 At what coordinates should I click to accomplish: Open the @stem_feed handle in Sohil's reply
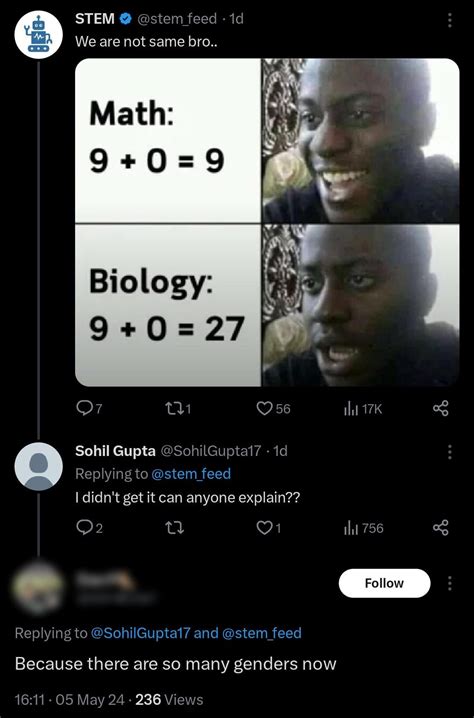191,473
